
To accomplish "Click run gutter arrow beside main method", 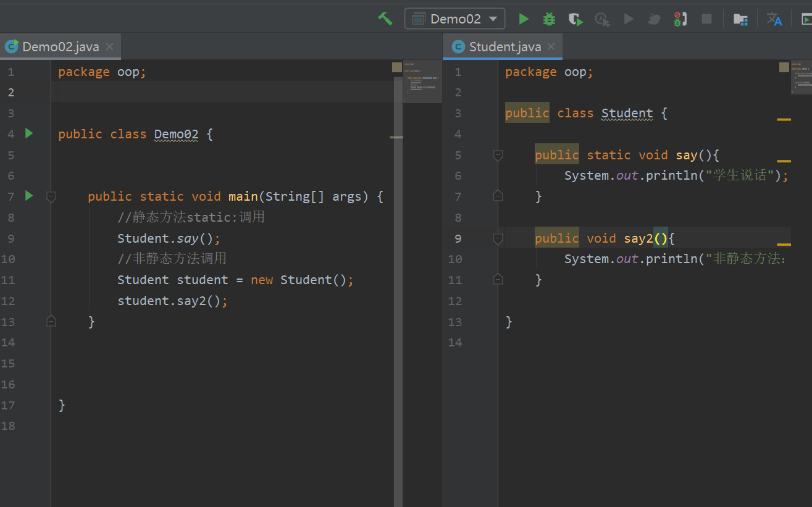I will pos(28,196).
